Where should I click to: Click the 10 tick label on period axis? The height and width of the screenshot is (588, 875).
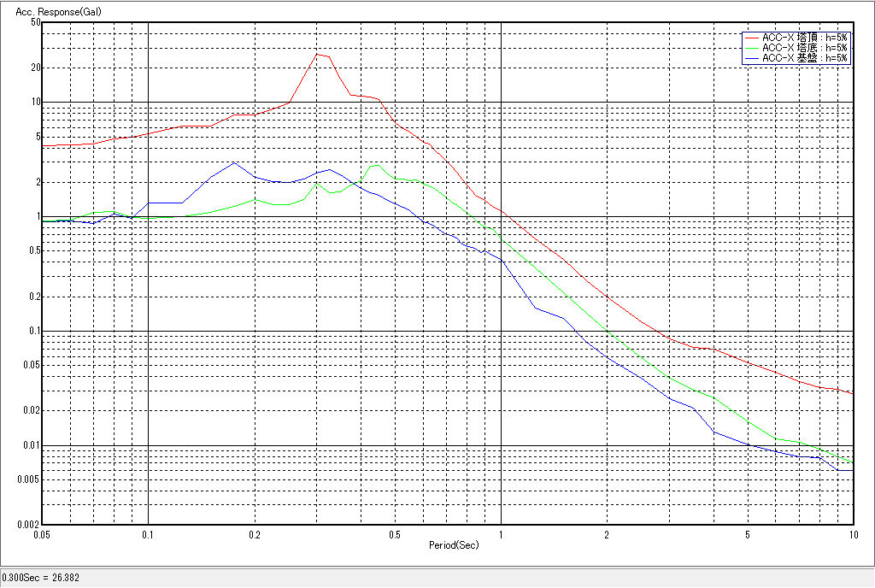(x=852, y=534)
